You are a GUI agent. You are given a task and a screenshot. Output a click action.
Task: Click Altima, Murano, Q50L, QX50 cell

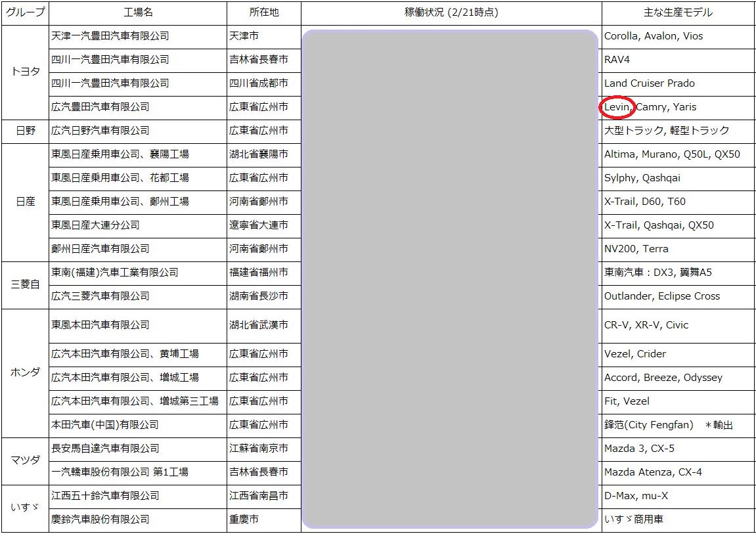[x=678, y=155]
